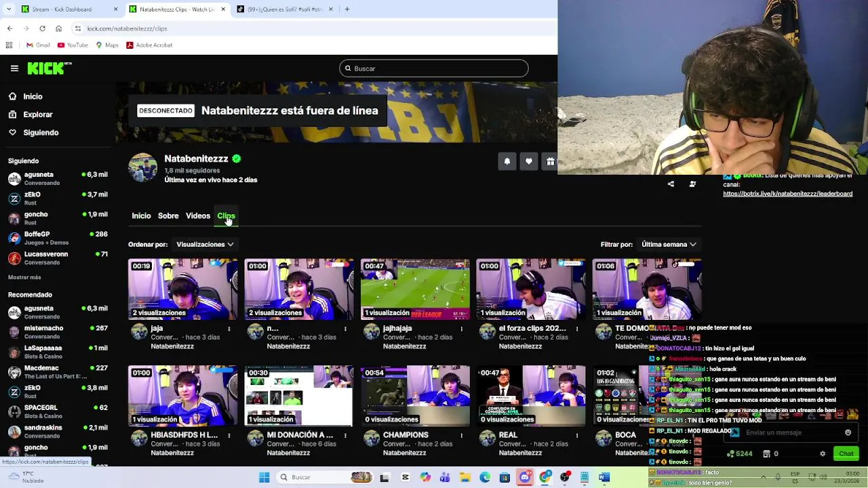Open the Inicio channel tab
The image size is (868, 488).
pos(141,216)
